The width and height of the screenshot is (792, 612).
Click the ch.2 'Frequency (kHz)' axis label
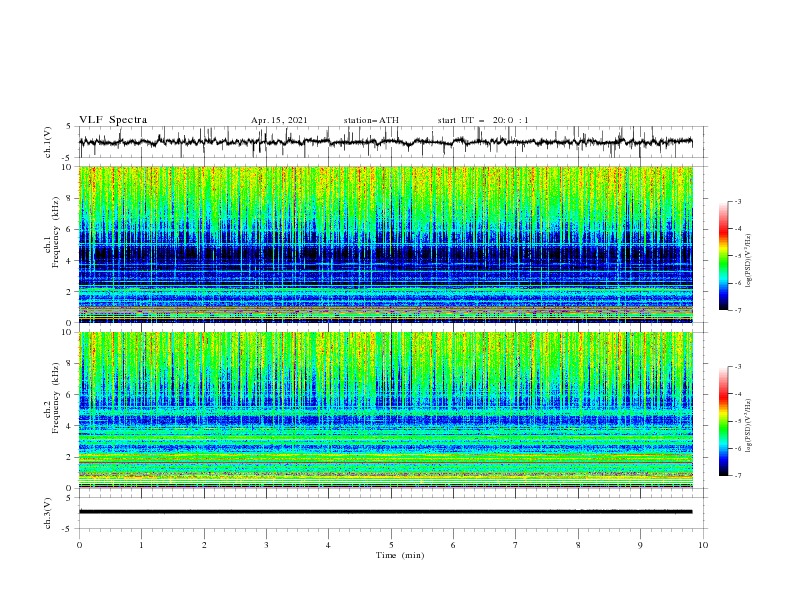click(x=55, y=398)
